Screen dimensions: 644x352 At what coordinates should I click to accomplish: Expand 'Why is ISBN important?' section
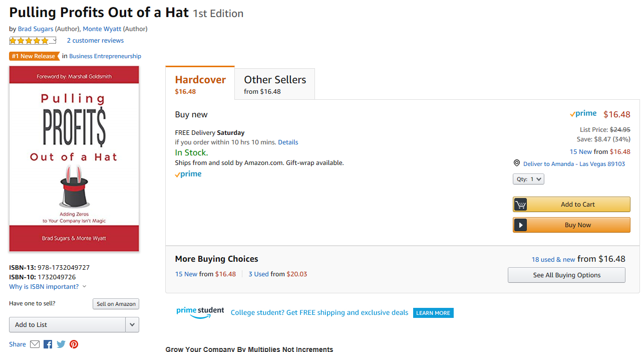(48, 287)
